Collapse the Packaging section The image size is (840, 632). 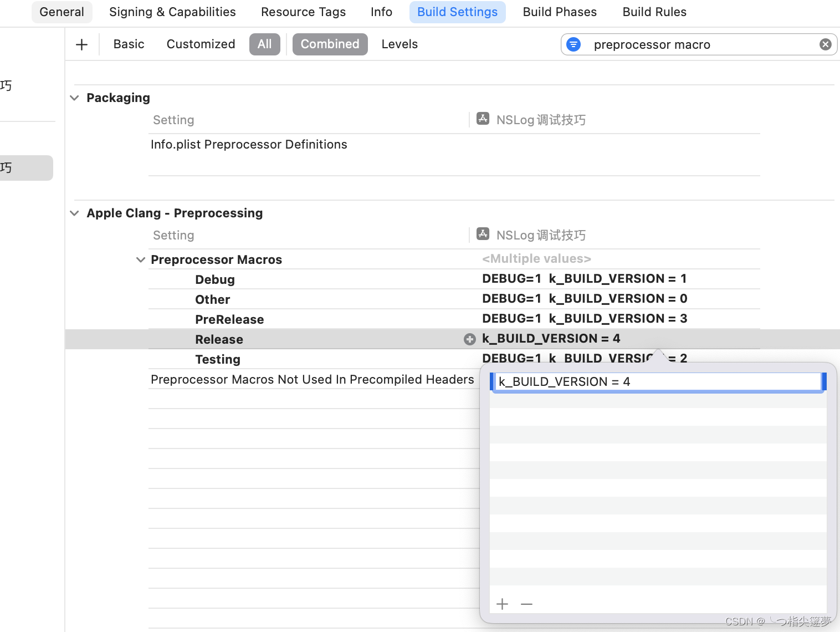75,98
